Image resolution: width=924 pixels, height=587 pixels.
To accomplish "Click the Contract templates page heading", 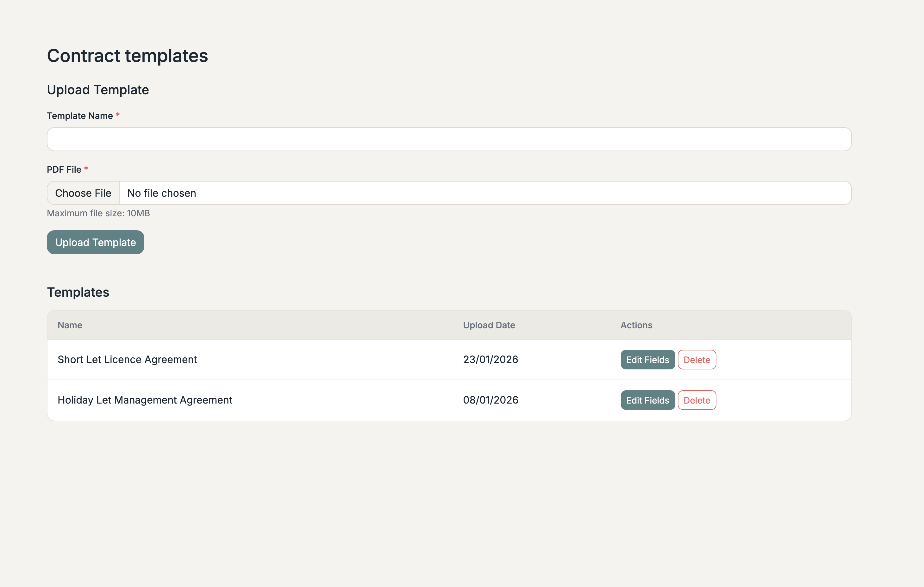I will point(128,55).
